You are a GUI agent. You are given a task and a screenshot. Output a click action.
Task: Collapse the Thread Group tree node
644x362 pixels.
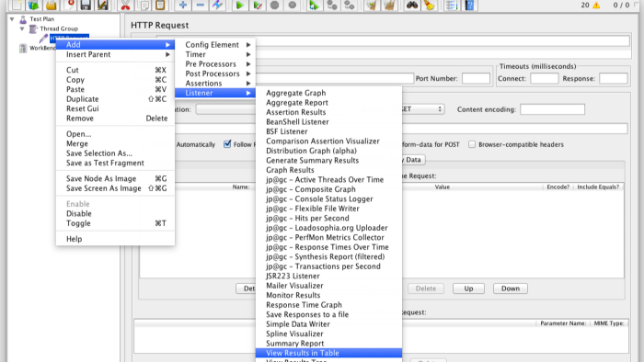(22, 28)
